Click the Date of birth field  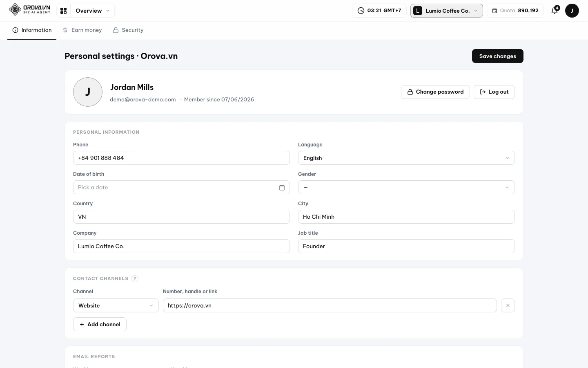(181, 187)
